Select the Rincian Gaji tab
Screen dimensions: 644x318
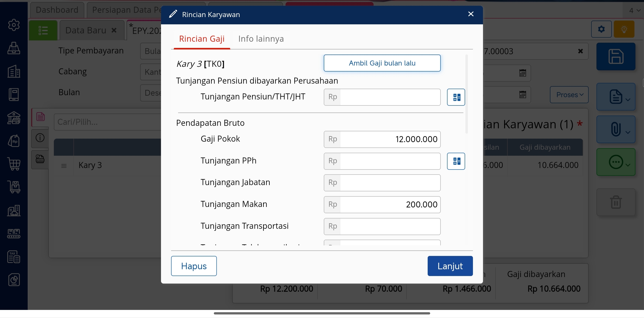(x=202, y=39)
